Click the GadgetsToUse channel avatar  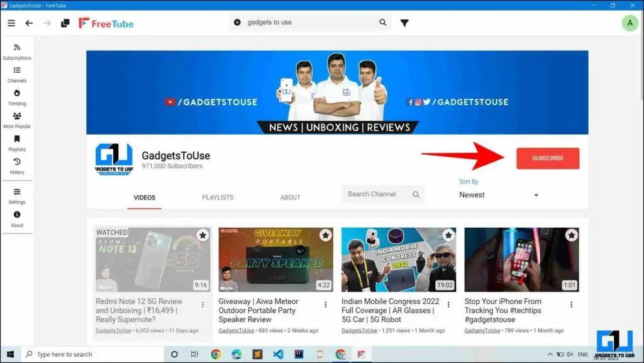click(114, 159)
